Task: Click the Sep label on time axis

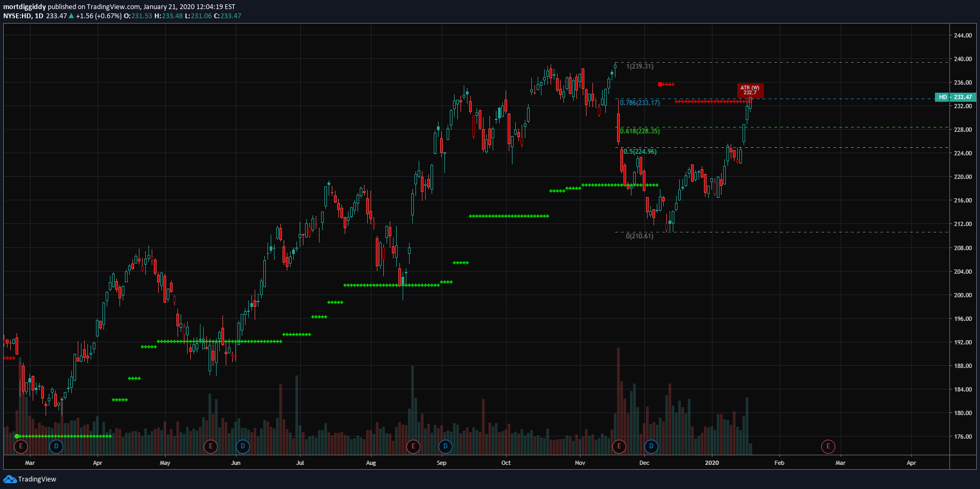Action: coord(442,463)
